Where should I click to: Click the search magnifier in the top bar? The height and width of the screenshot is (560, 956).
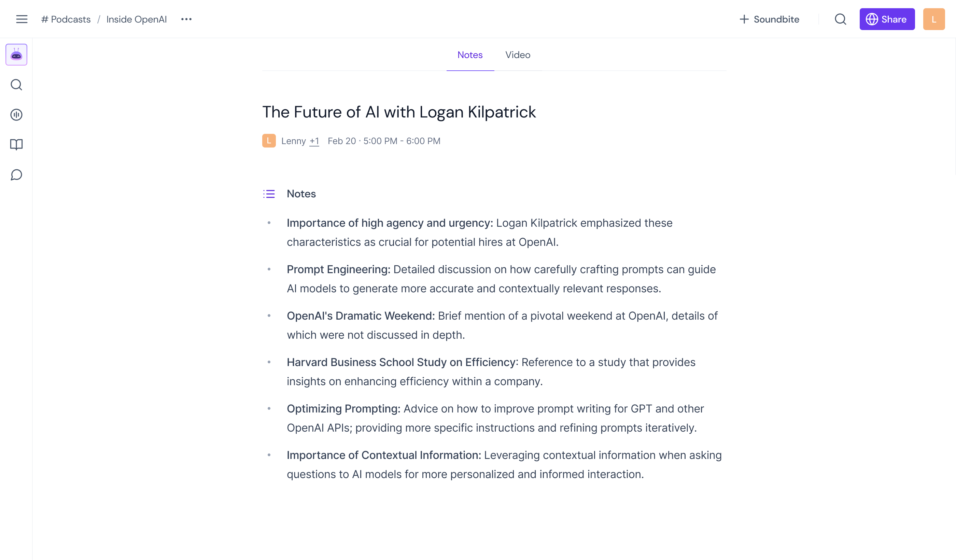[x=840, y=19]
